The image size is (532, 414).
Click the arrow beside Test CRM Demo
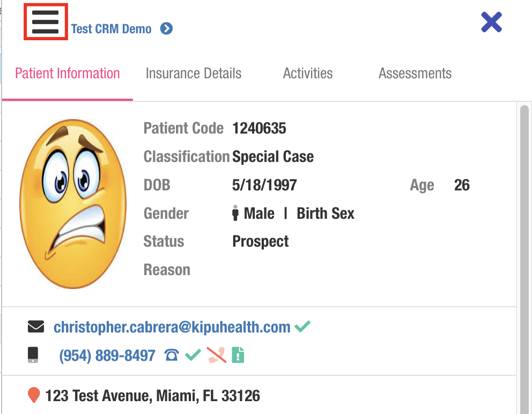click(x=167, y=28)
